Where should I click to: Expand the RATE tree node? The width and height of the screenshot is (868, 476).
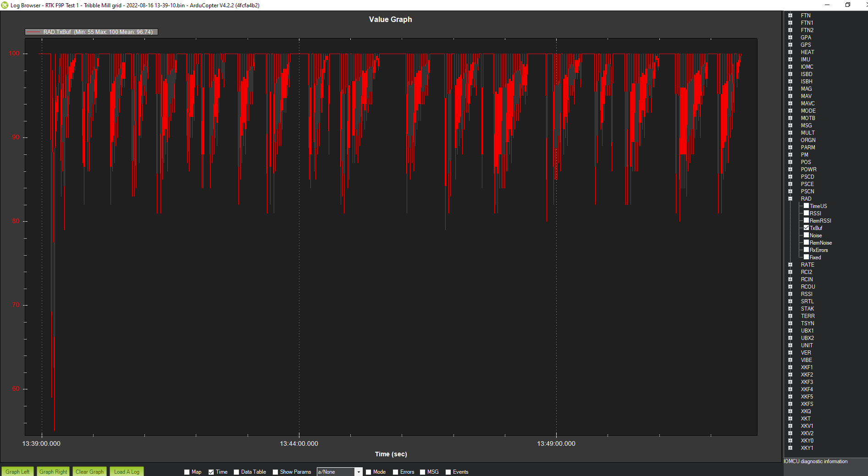790,264
